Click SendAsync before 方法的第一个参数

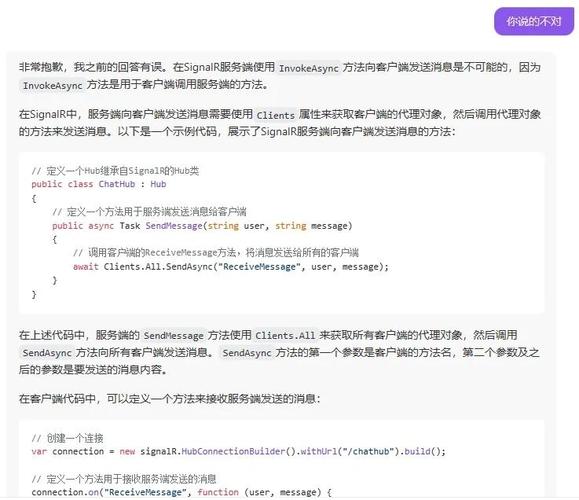(247, 353)
